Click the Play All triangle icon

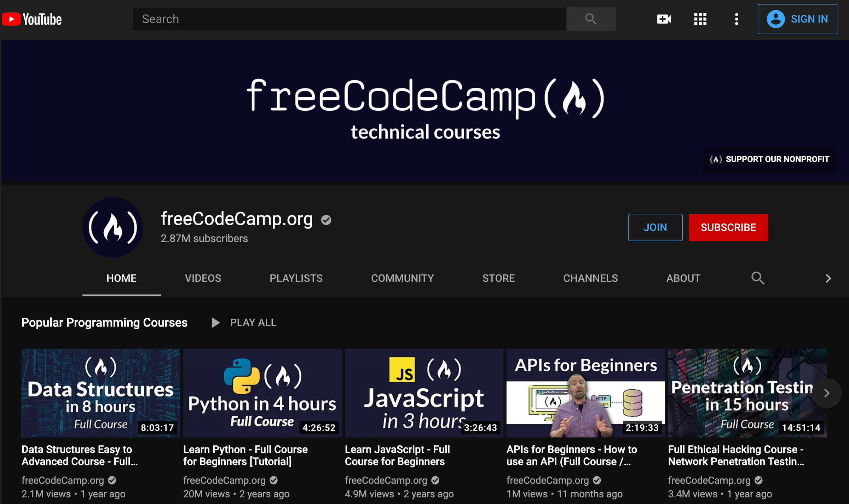pyautogui.click(x=215, y=323)
